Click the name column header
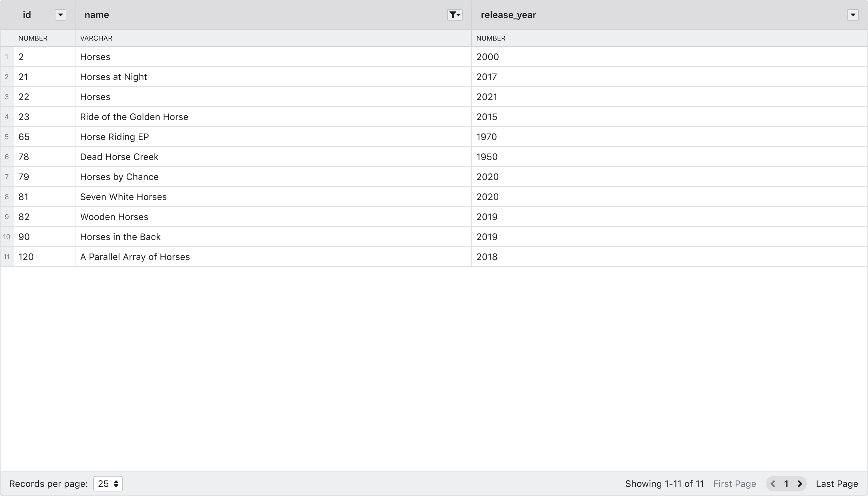The image size is (868, 496). (97, 15)
